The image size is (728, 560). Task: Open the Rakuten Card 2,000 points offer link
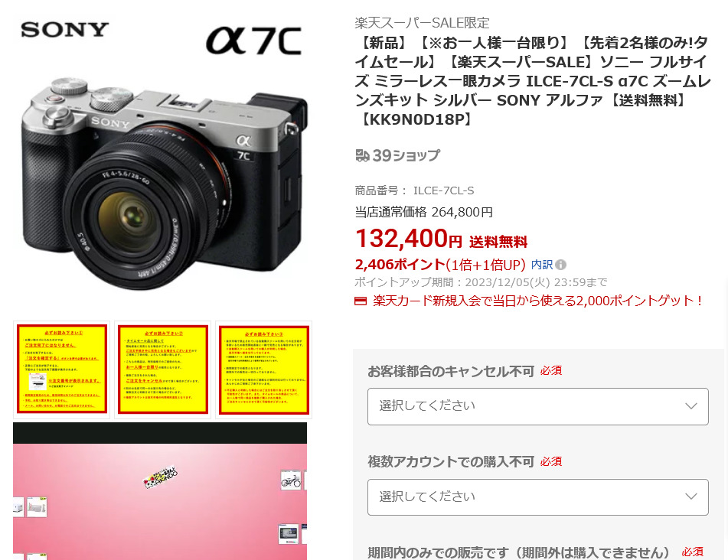click(x=538, y=301)
